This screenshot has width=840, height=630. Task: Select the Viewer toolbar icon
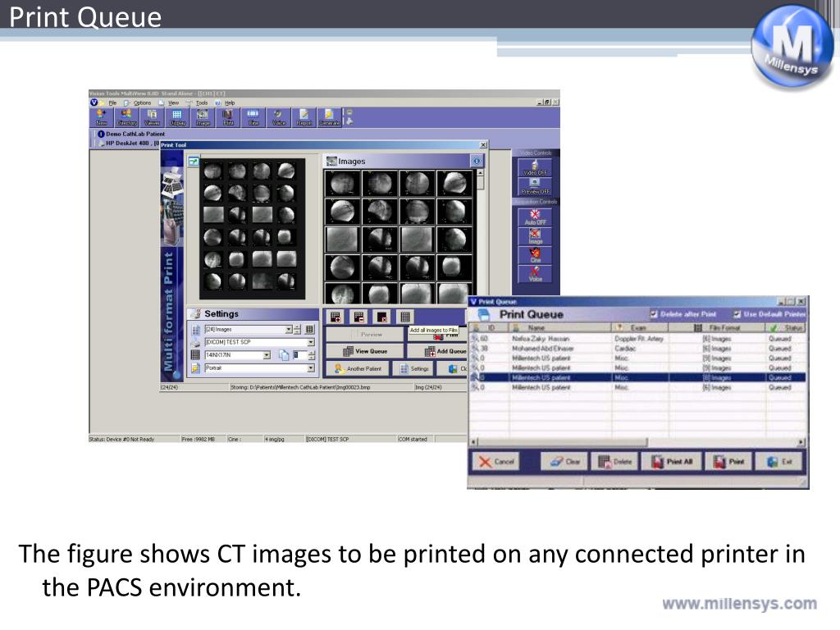(x=152, y=117)
